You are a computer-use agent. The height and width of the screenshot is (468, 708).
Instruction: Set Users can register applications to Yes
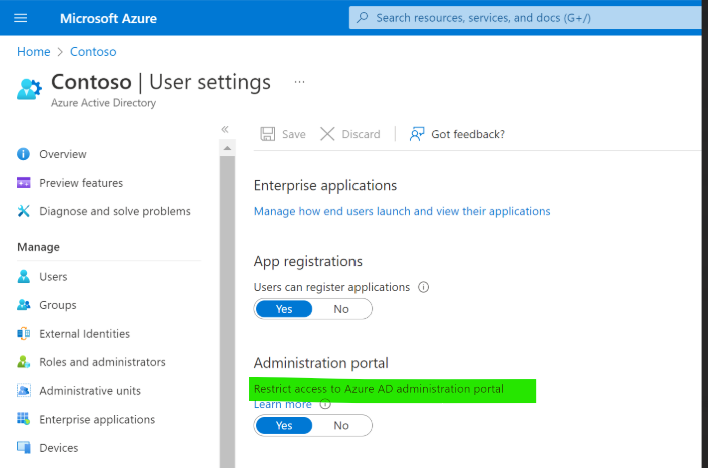[x=284, y=309]
